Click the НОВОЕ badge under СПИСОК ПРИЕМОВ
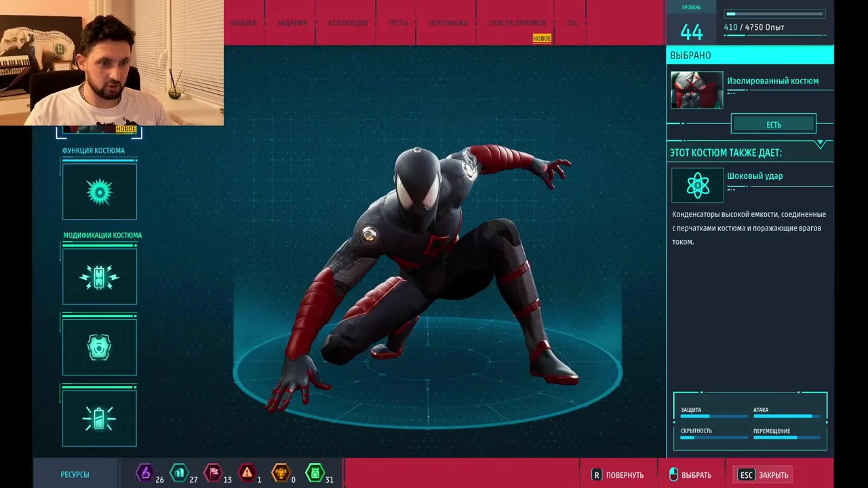This screenshot has width=868, height=488. click(542, 39)
